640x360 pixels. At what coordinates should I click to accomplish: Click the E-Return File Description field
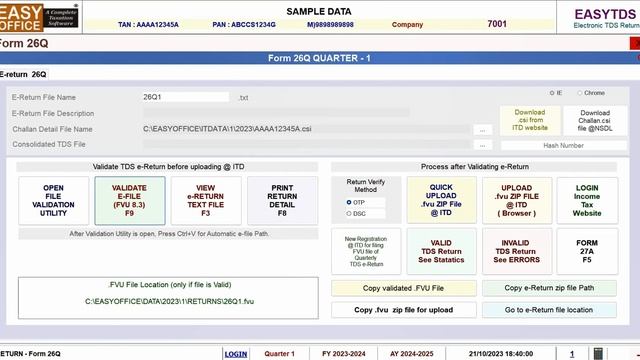[x=276, y=113]
